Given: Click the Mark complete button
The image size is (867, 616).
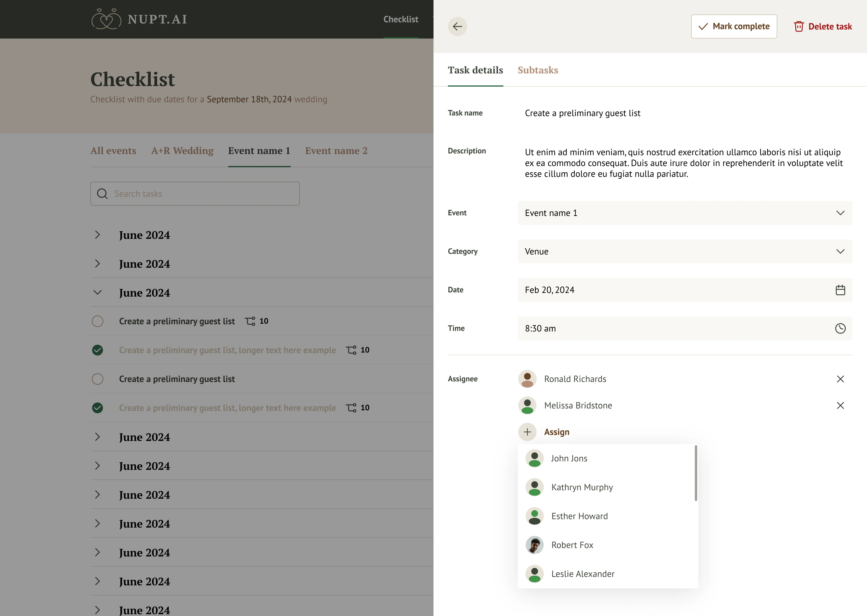Looking at the screenshot, I should [x=734, y=26].
